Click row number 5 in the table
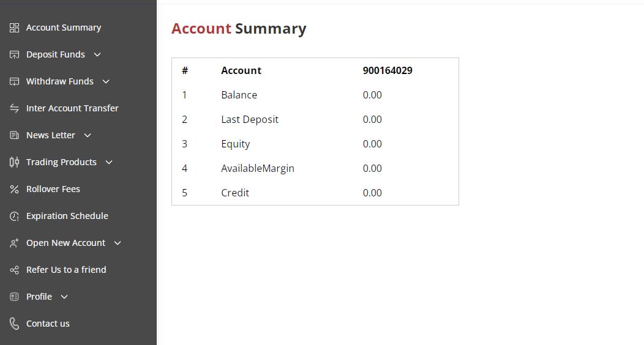 pyautogui.click(x=184, y=193)
